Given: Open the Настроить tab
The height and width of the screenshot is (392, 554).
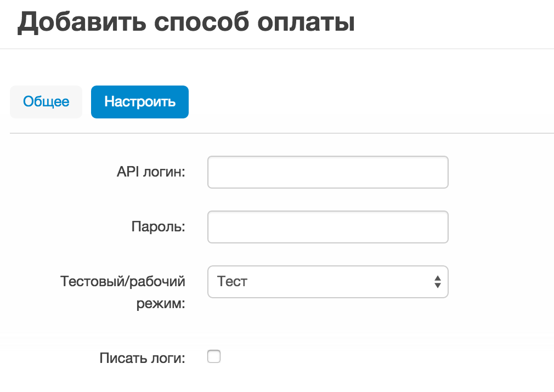Looking at the screenshot, I should pyautogui.click(x=140, y=102).
